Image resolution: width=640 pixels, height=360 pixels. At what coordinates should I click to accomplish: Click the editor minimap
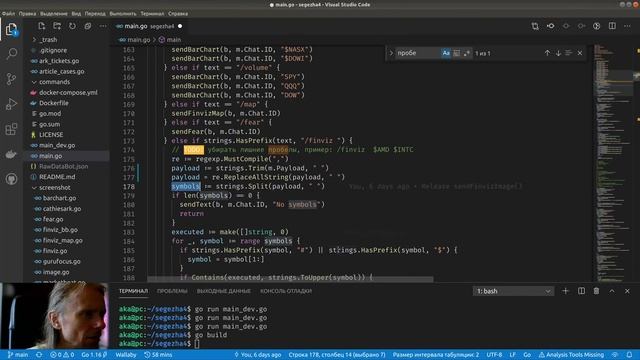[613, 162]
